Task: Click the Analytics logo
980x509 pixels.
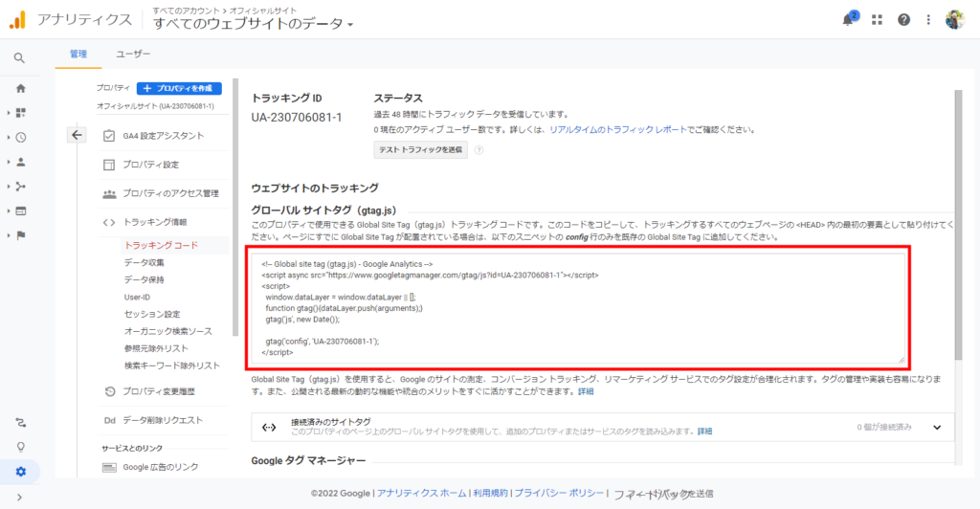Action: pos(17,20)
